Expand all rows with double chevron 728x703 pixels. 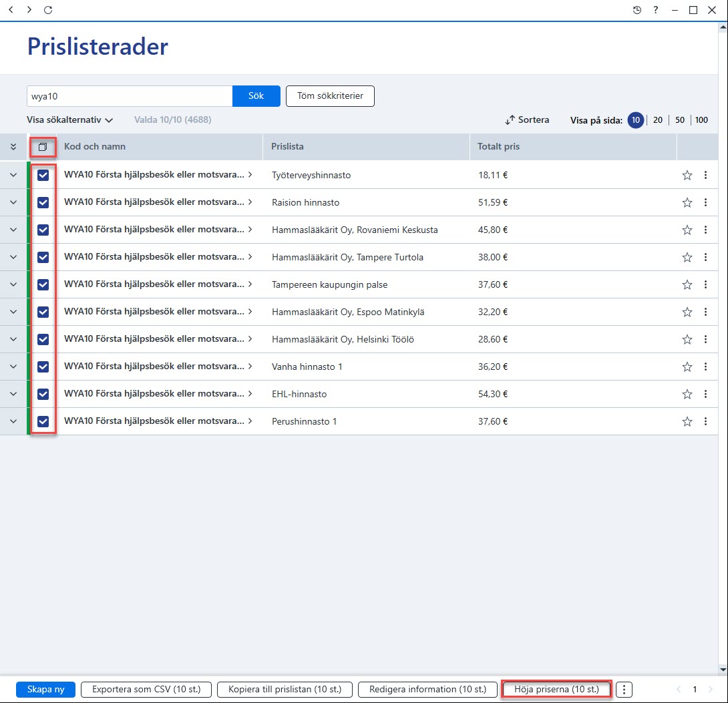tap(13, 147)
